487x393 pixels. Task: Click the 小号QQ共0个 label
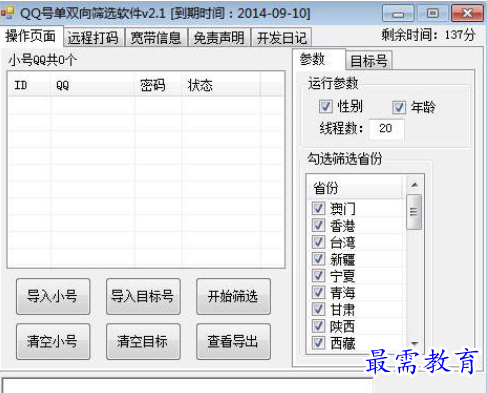click(x=43, y=60)
